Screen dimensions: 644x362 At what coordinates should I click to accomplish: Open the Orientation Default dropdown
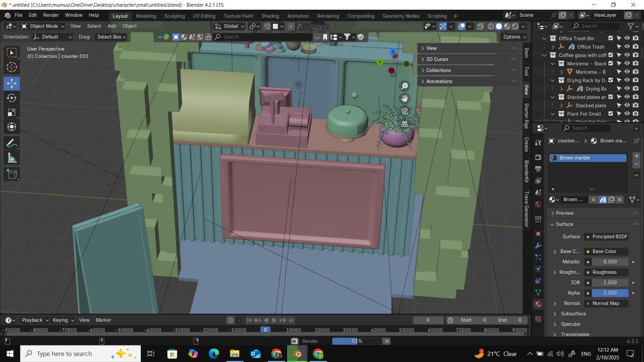(52, 37)
